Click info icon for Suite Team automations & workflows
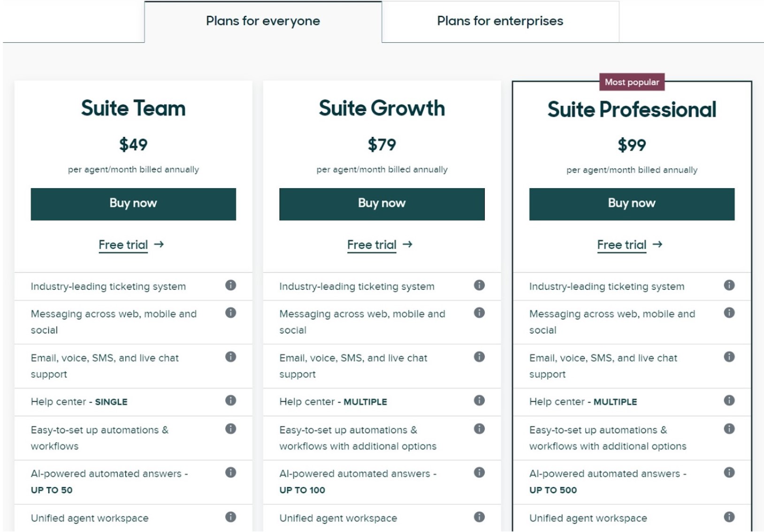 [230, 429]
